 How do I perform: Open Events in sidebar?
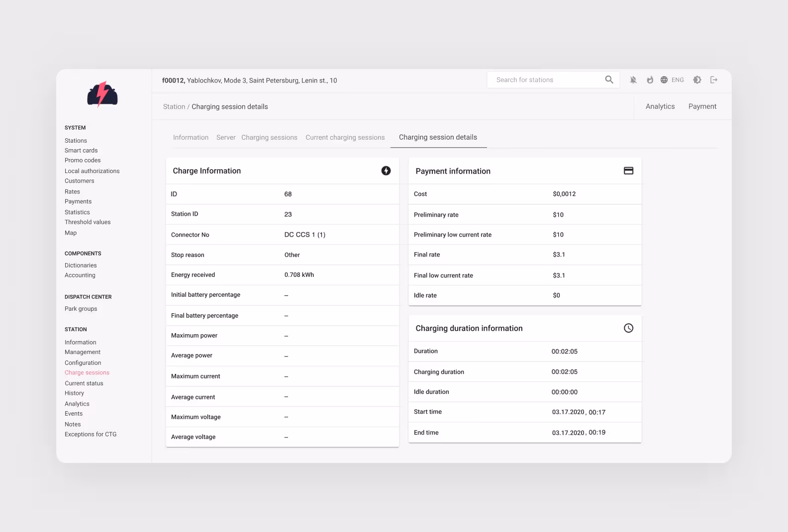[74, 414]
